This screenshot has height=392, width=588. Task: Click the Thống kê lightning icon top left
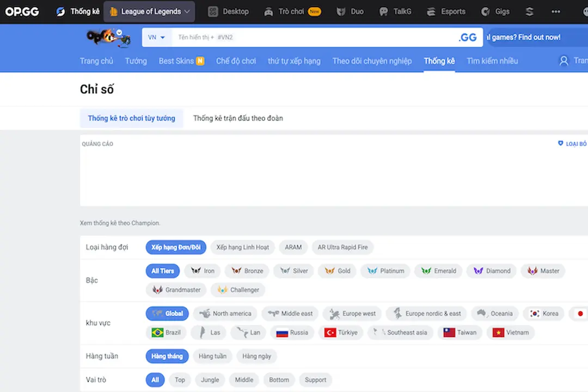coord(60,11)
